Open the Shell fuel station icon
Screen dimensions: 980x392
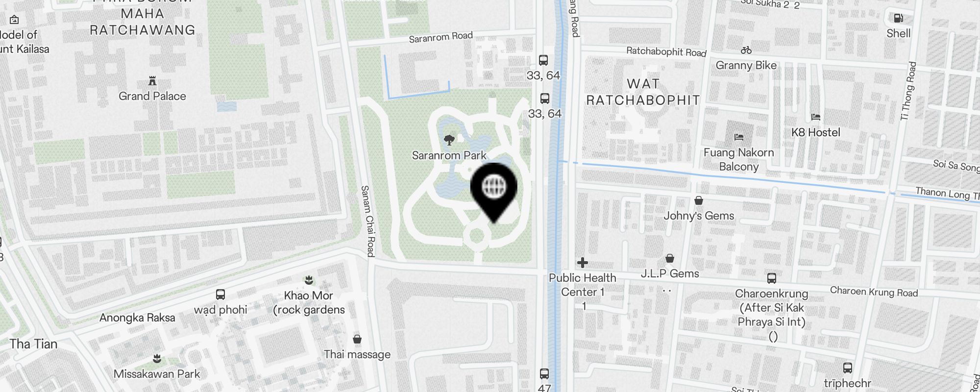coord(898,18)
